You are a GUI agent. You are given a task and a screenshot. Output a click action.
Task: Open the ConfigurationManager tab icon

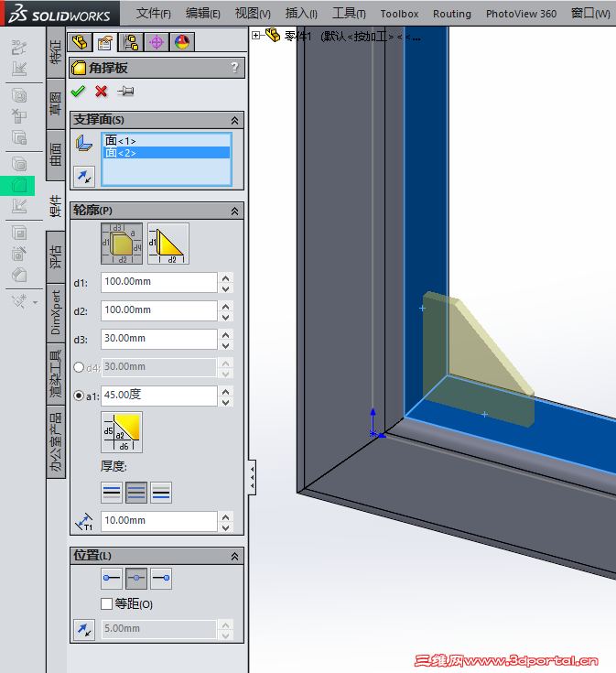(x=131, y=42)
